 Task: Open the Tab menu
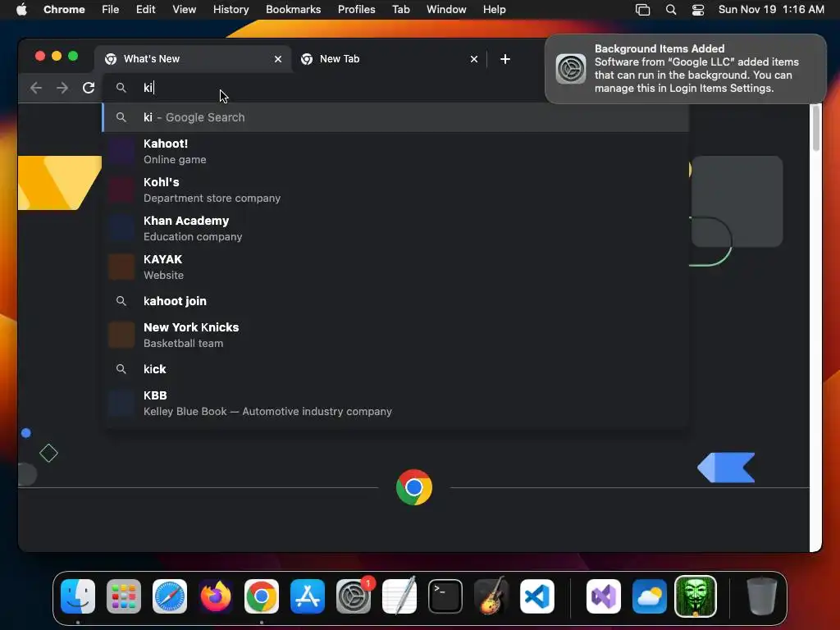pyautogui.click(x=400, y=10)
